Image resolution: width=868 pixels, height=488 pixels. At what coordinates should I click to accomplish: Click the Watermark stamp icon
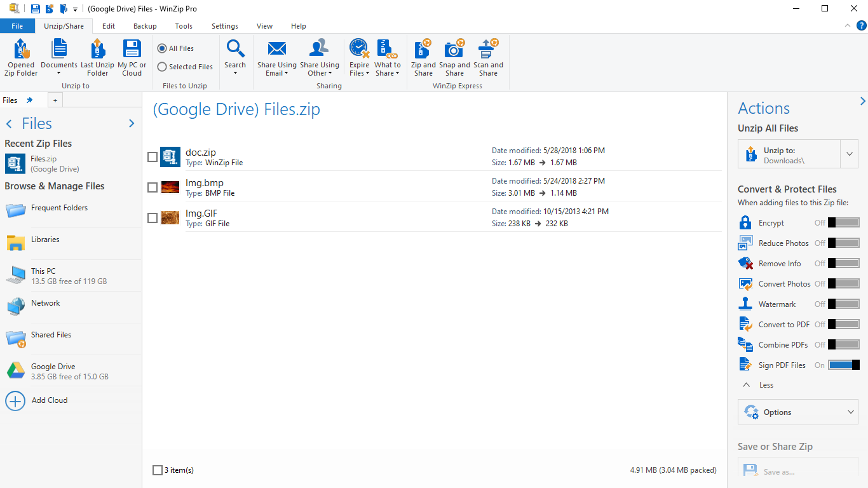pos(745,304)
